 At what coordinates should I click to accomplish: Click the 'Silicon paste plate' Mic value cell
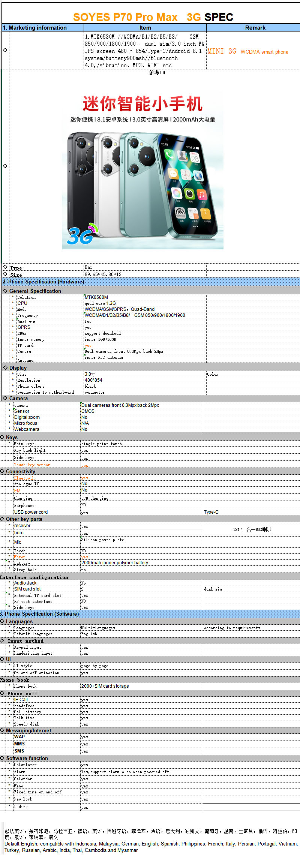click(x=142, y=542)
